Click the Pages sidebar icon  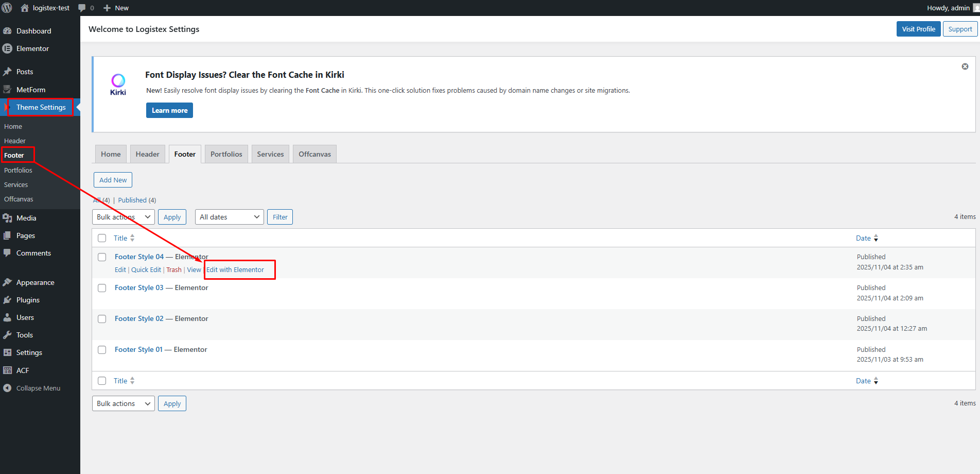[7, 235]
